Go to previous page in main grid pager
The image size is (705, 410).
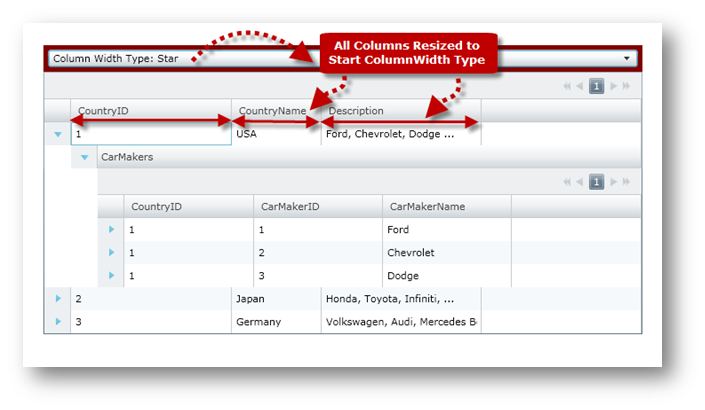click(581, 87)
